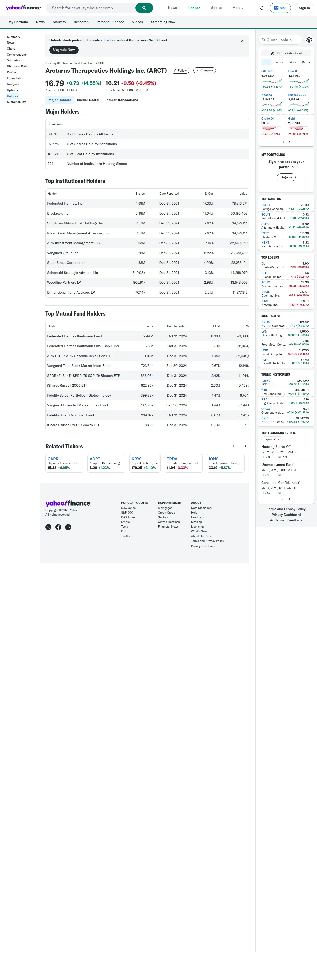Open the Japan country dropdown in Economic Events

pyautogui.click(x=272, y=439)
